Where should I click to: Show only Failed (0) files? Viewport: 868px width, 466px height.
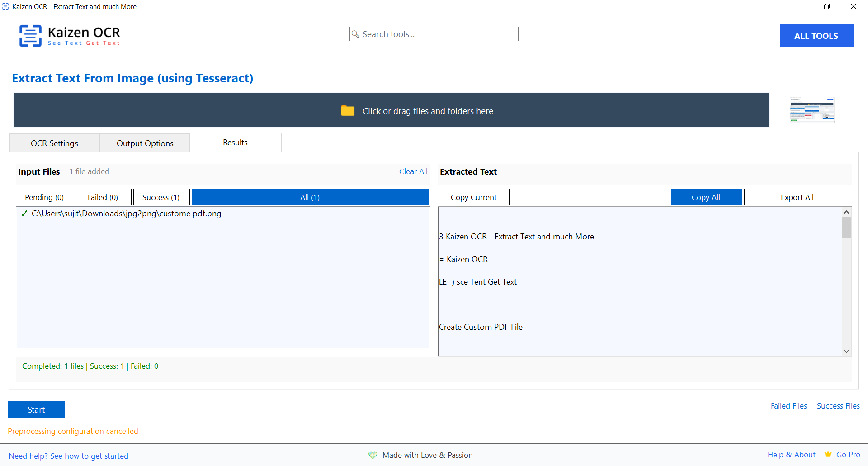point(103,197)
